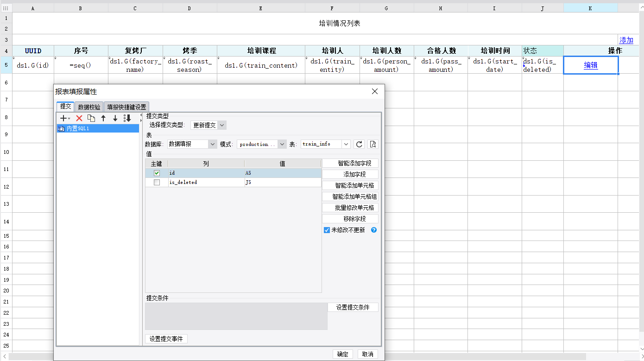Toggle the 未修改不更新 checkbox
Viewport: 644px width, 361px height.
(x=327, y=230)
